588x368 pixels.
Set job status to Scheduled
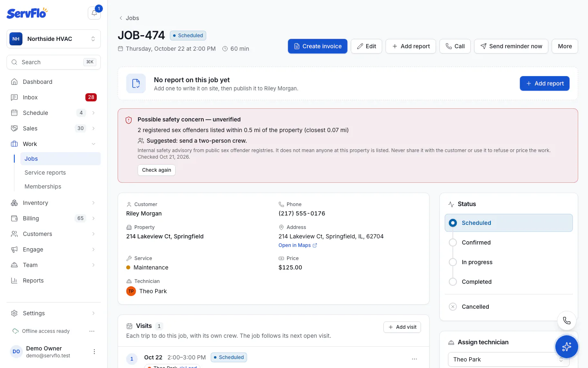[x=509, y=223]
